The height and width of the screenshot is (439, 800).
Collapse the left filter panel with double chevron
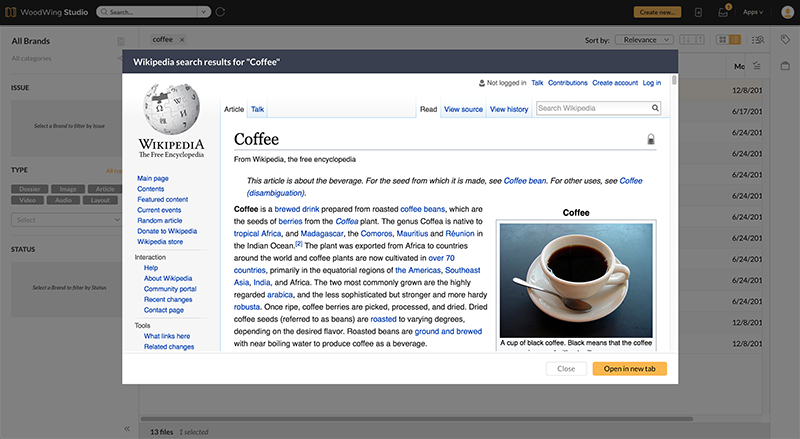tap(127, 427)
